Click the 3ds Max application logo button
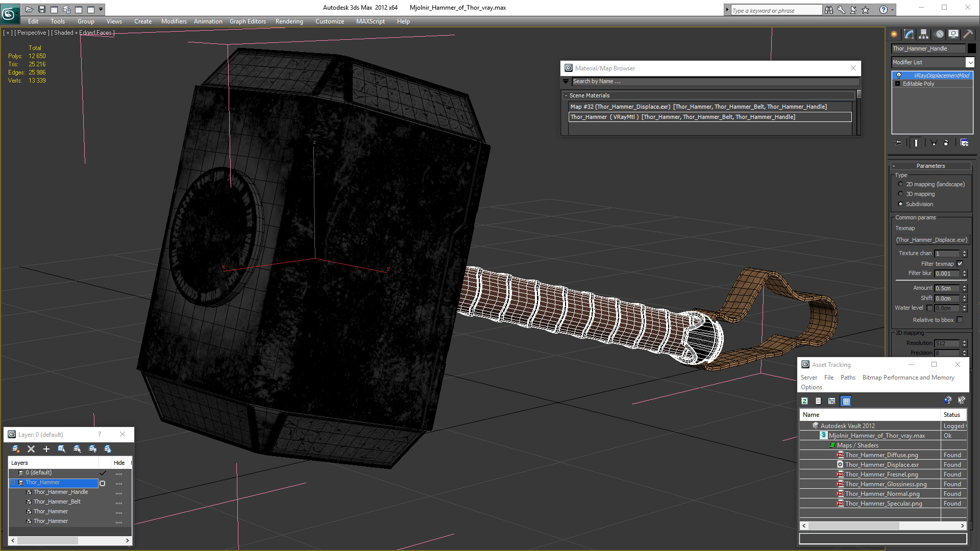The image size is (980, 551). pos(9,14)
